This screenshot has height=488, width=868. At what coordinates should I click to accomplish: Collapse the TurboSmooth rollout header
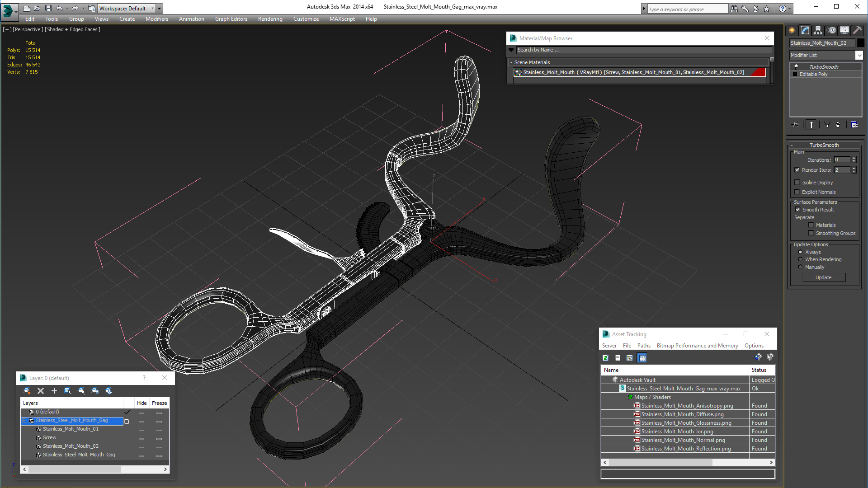point(824,145)
